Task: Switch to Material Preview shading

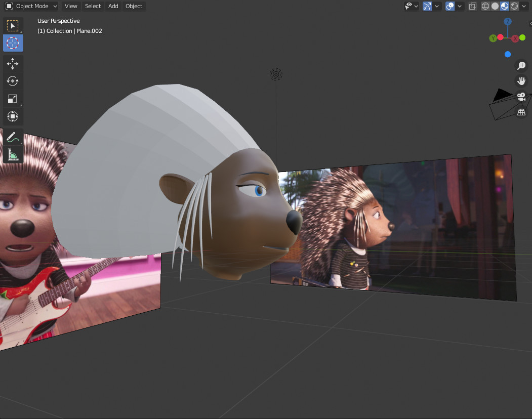Action: (505, 6)
